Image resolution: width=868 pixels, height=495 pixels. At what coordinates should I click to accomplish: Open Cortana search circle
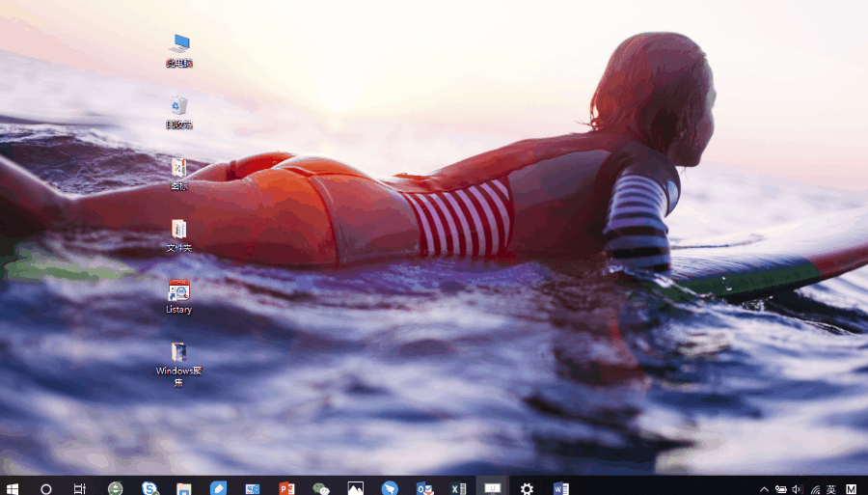46,488
